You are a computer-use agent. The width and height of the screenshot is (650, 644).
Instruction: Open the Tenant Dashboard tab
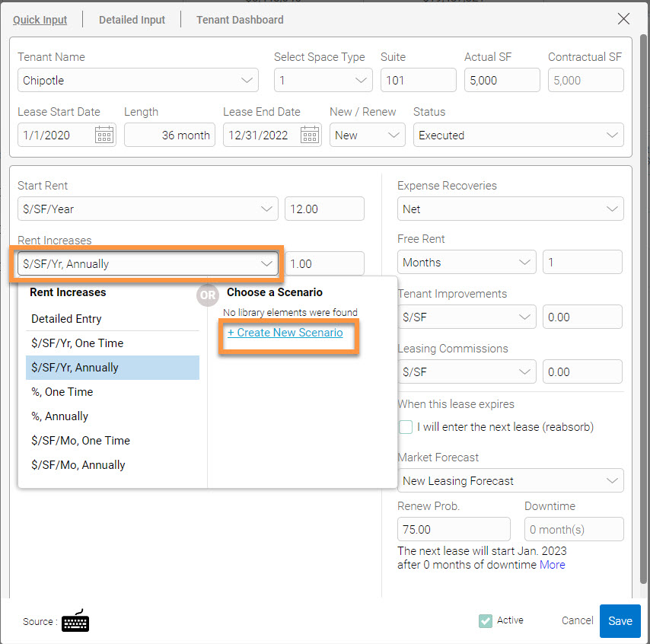click(240, 20)
